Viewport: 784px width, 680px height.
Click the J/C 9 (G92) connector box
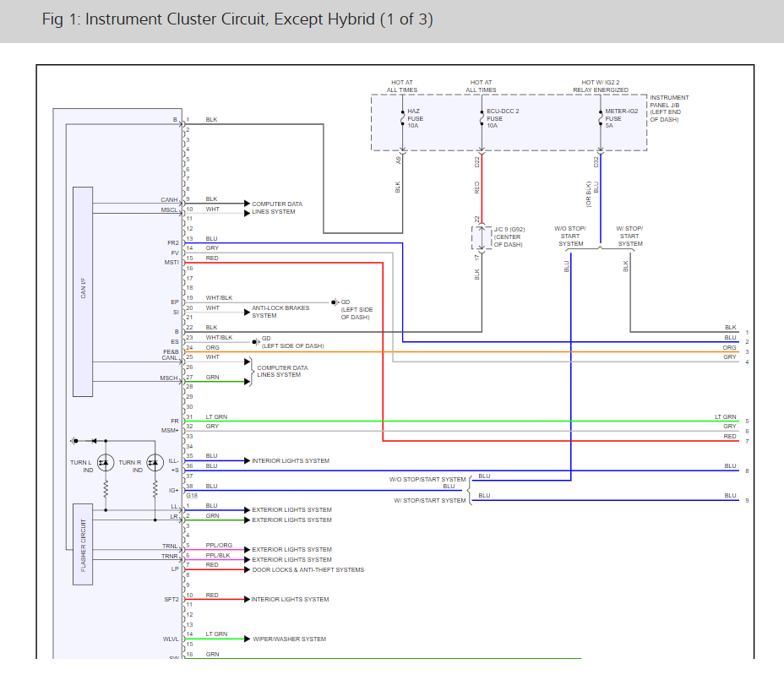[x=477, y=237]
